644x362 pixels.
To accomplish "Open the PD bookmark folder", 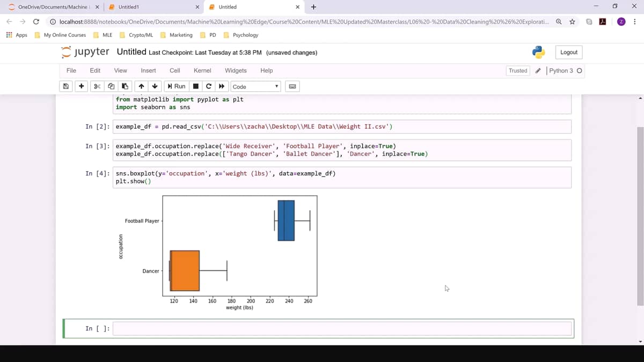I will pos(208,35).
